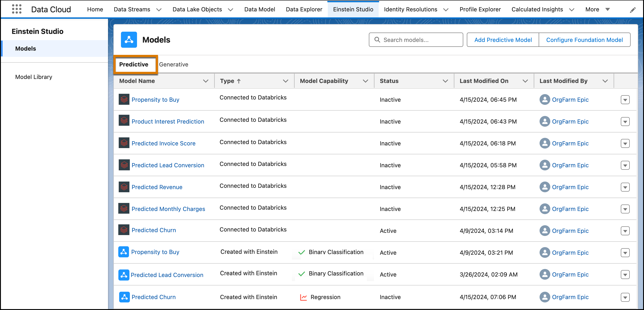
Task: Click the Regression capability text
Action: [325, 297]
